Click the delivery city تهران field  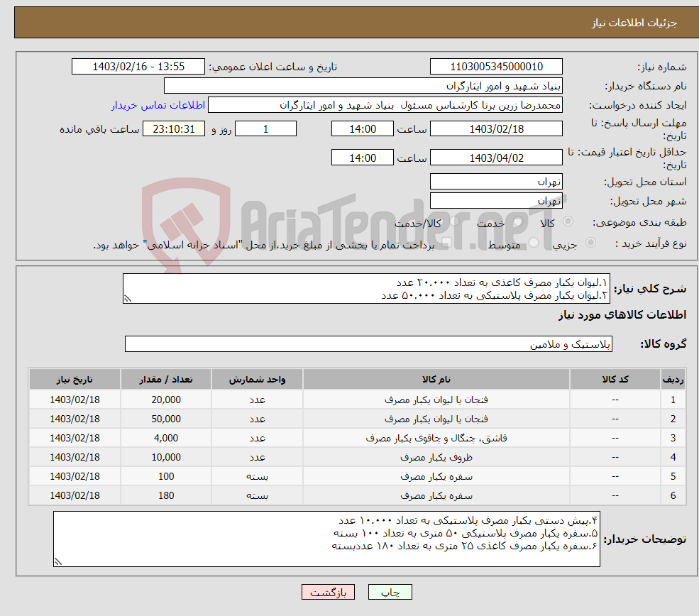(496, 201)
